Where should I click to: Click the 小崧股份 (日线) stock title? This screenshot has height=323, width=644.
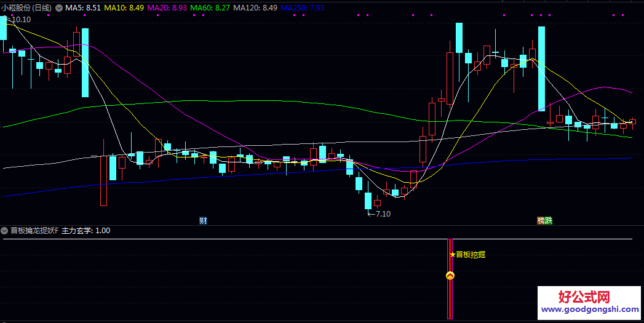pyautogui.click(x=27, y=8)
